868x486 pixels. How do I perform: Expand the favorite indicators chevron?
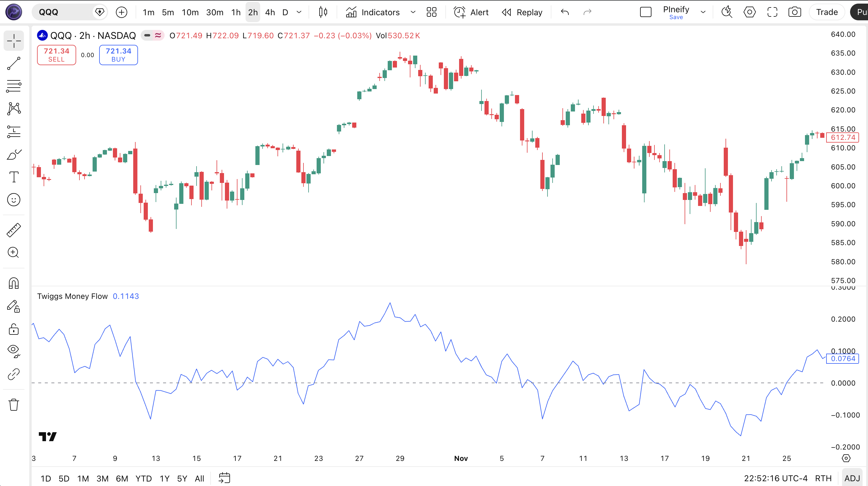[x=413, y=12]
